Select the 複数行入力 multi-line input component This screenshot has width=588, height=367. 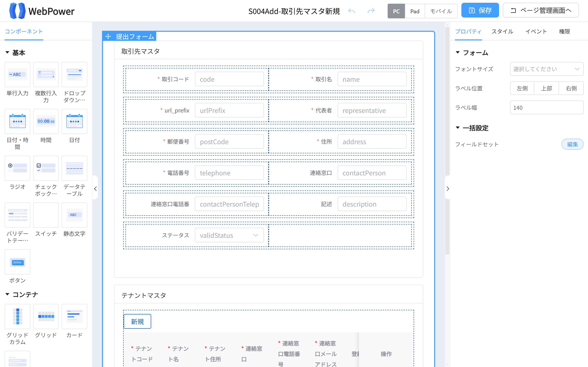coord(46,75)
